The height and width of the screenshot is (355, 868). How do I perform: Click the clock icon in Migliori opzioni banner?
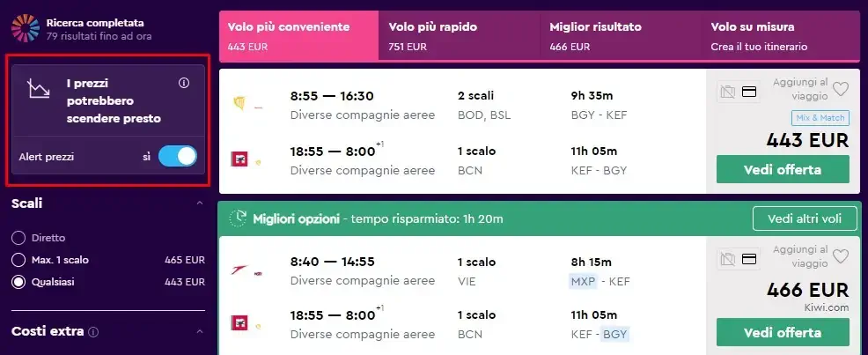coord(238,218)
